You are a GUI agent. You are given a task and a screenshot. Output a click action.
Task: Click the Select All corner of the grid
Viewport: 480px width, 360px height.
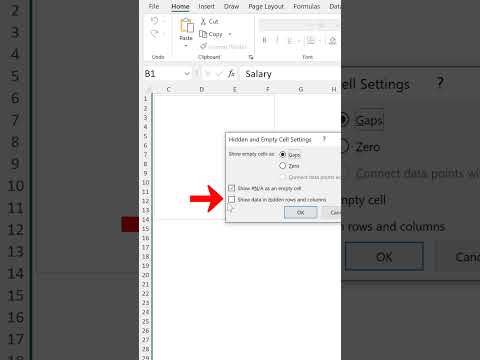149,90
